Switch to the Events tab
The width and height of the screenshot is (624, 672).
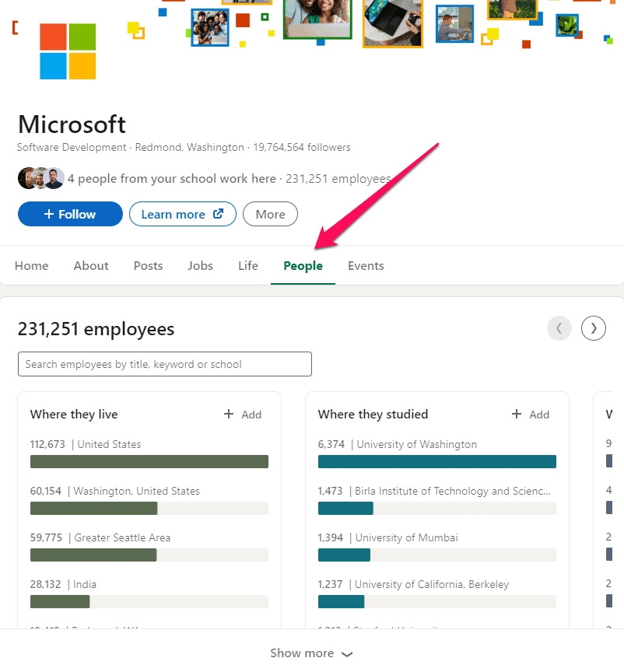tap(366, 266)
